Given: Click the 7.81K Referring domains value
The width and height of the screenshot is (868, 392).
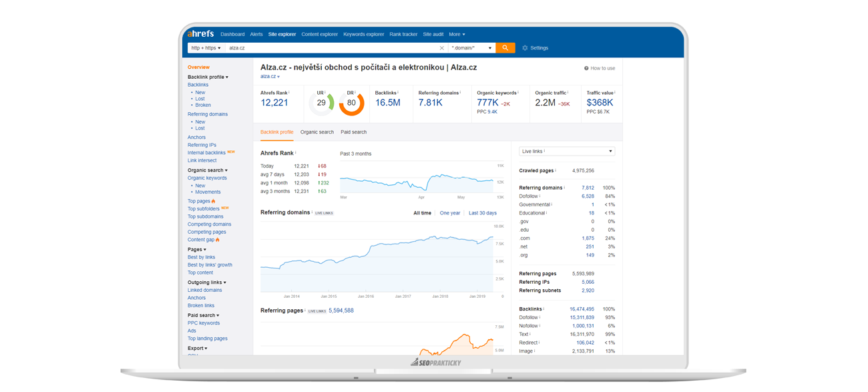Looking at the screenshot, I should tap(431, 103).
